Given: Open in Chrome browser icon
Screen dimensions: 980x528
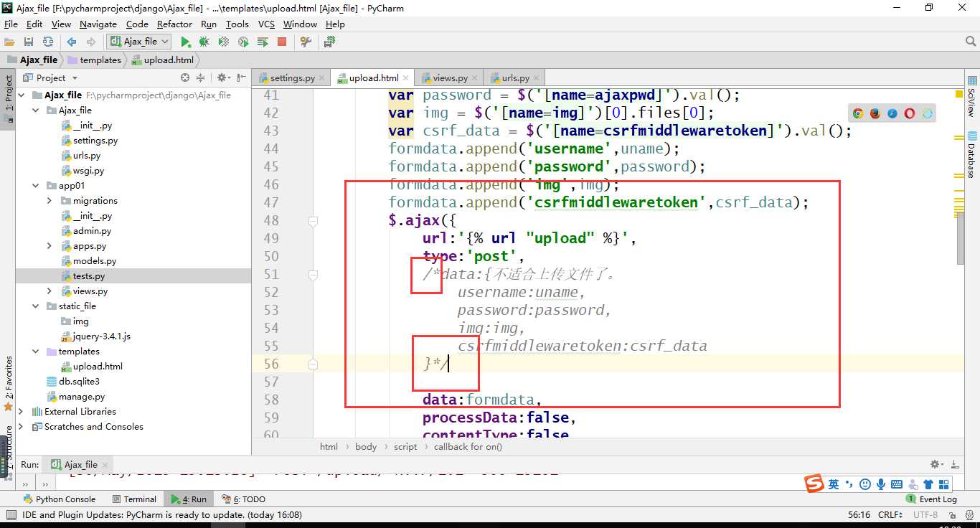Looking at the screenshot, I should [858, 113].
